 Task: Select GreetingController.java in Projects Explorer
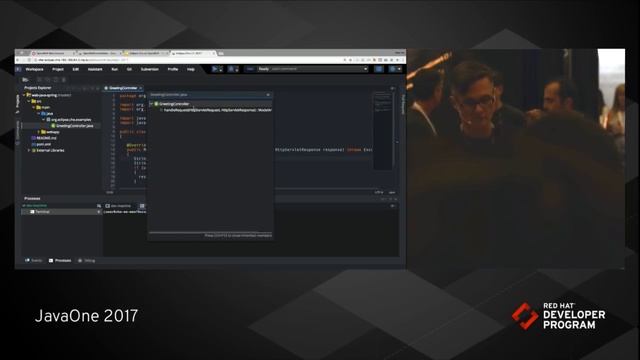[x=75, y=126]
